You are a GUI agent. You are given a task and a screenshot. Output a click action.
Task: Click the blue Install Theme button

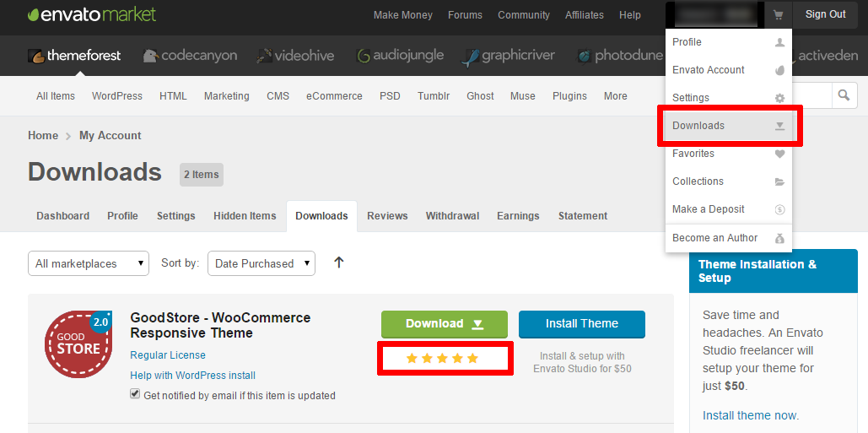coord(582,324)
